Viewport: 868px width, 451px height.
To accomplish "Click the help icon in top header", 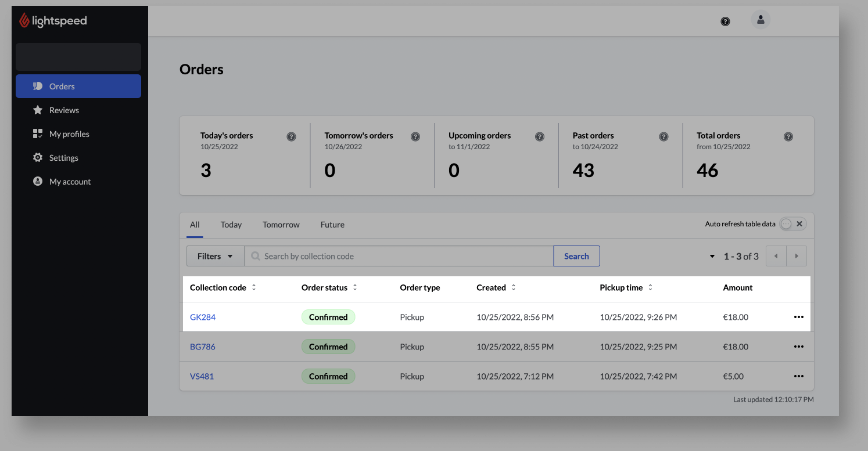I will pos(725,21).
